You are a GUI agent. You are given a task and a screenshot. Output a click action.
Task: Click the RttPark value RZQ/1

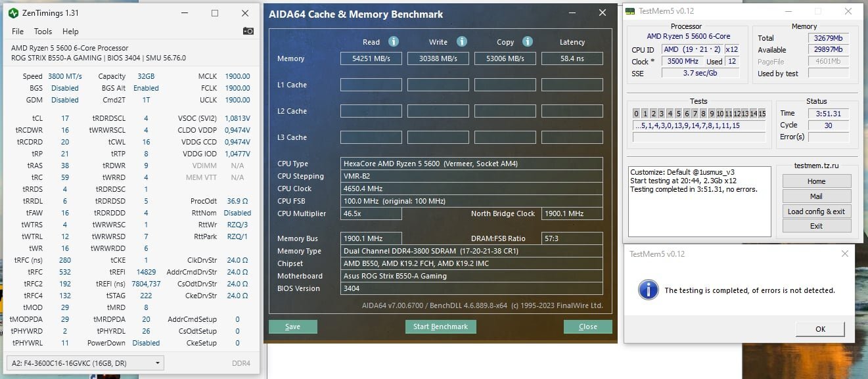click(x=237, y=236)
